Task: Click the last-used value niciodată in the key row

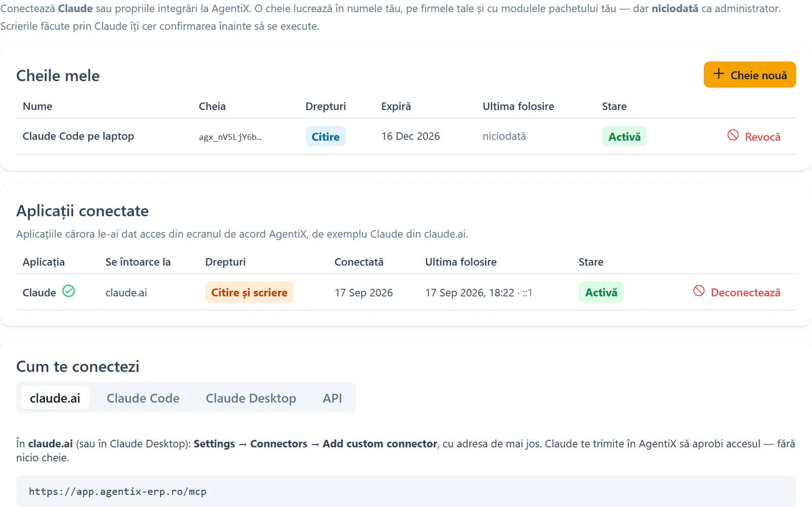Action: (504, 136)
